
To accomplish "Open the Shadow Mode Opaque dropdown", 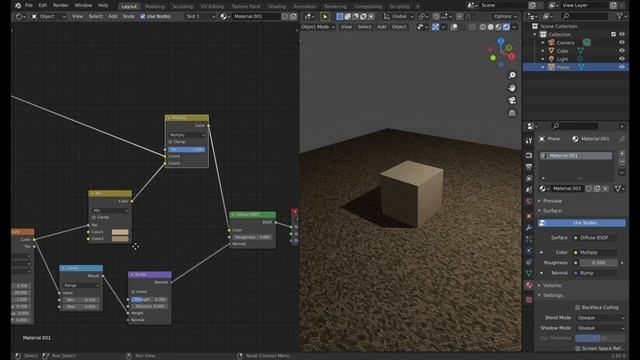I will pyautogui.click(x=600, y=328).
